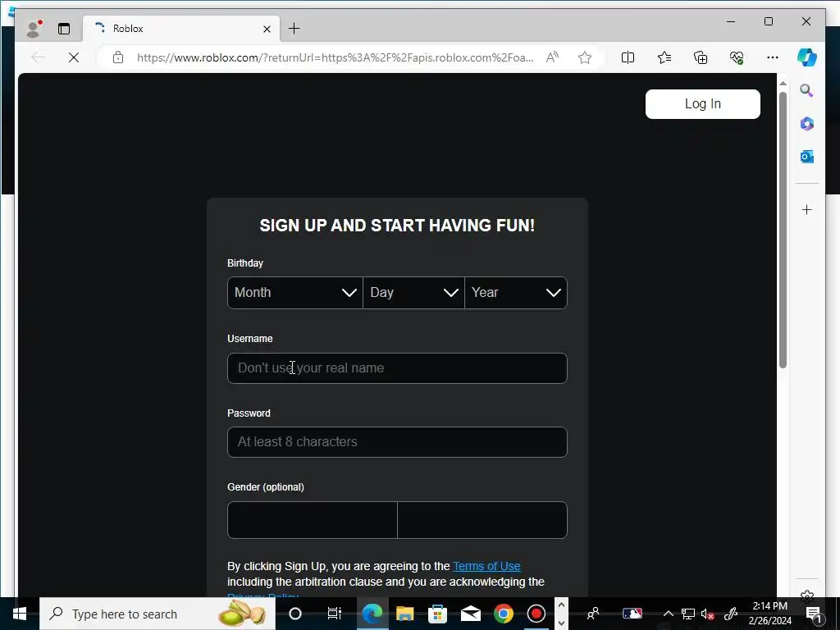View site information lock icon
840x630 pixels.
[118, 57]
